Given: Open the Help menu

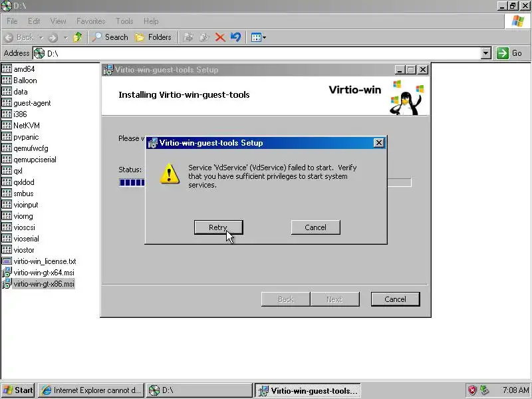Looking at the screenshot, I should point(151,21).
